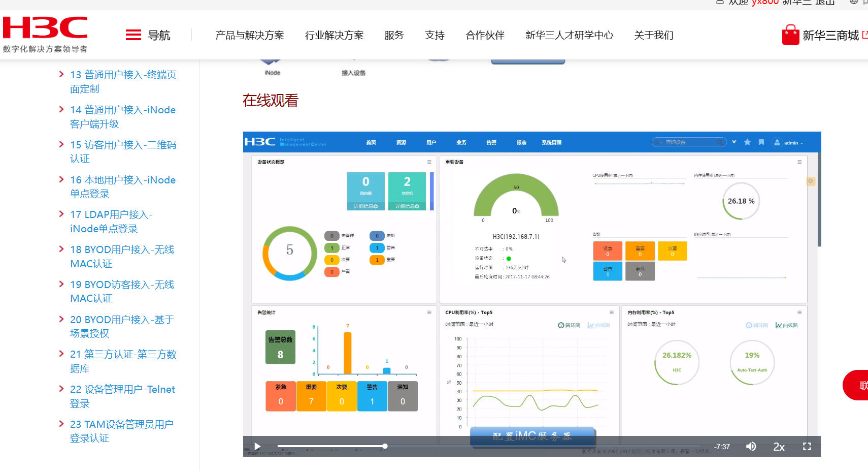The image size is (868, 471).
Task: Change the 2x playback speed
Action: [x=779, y=447]
